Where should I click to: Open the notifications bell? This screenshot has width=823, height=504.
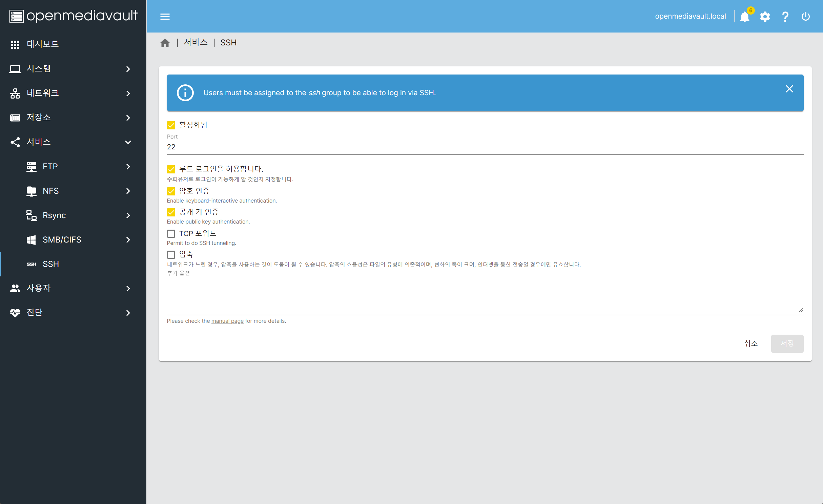745,16
